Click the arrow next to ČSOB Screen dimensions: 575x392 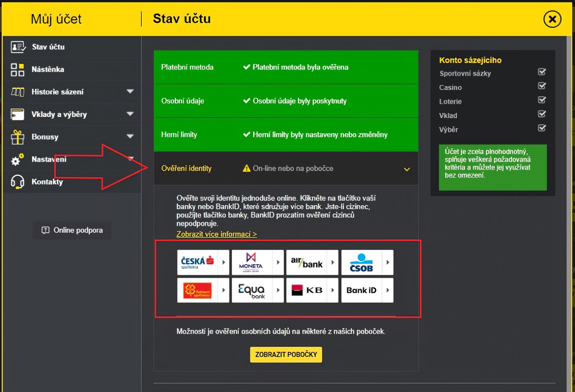point(388,262)
